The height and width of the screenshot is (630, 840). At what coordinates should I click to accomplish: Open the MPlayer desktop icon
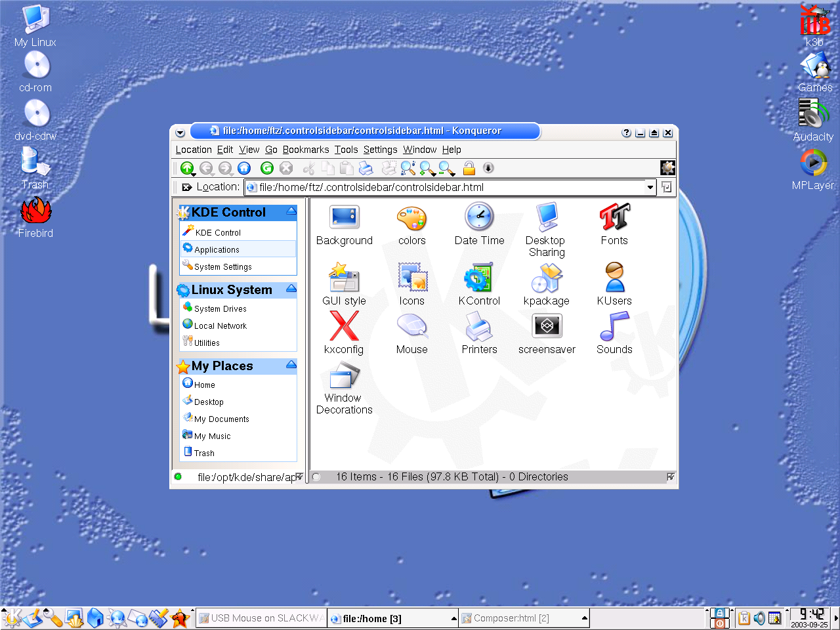point(813,169)
